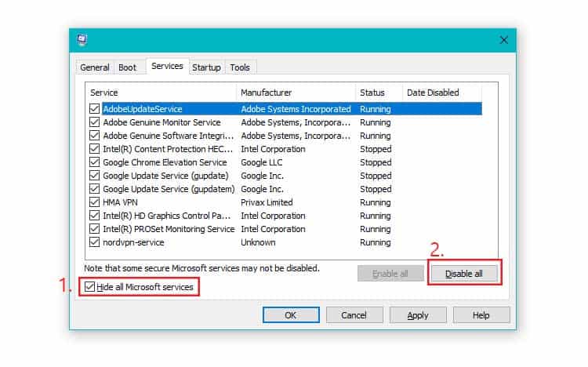Sort by the Manufacturer column header
This screenshot has height=367, width=588.
pyautogui.click(x=296, y=93)
